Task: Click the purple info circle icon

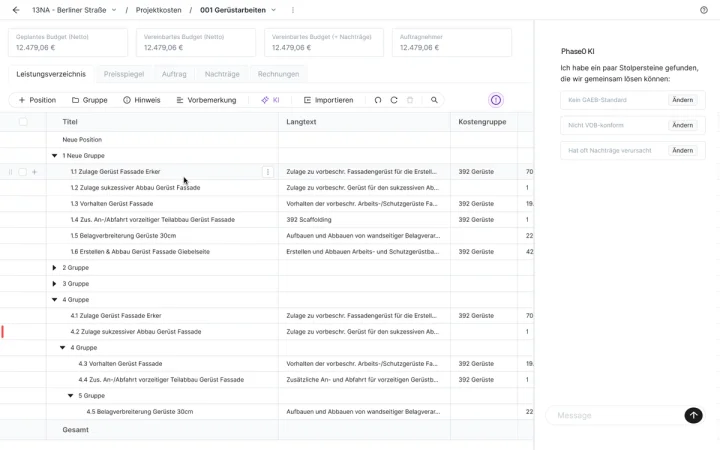Action: 496,100
